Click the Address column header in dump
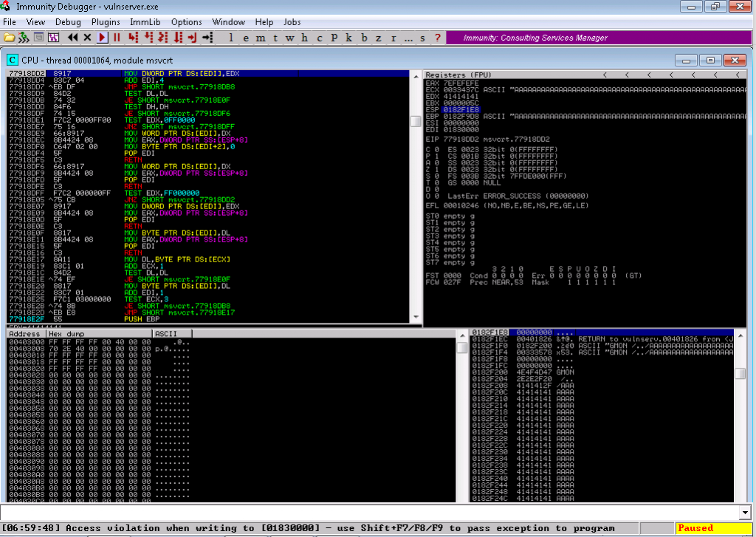Screen dimensions: 756x537 click(x=27, y=333)
